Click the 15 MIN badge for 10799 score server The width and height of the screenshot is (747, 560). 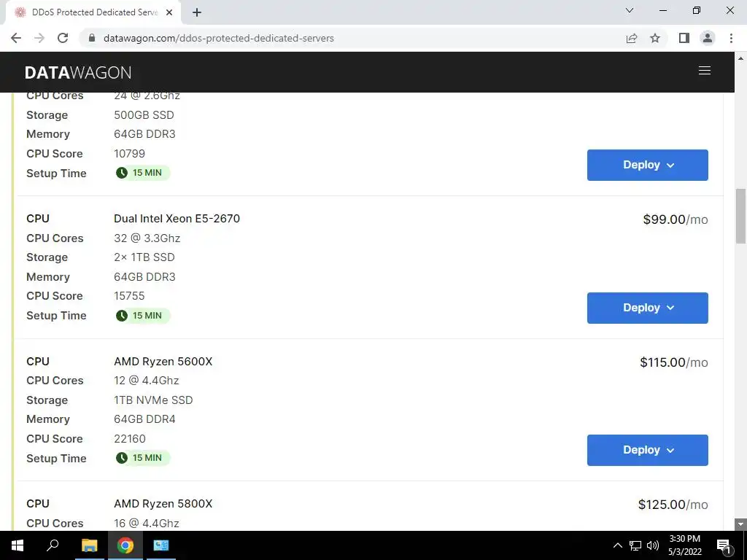(x=142, y=172)
